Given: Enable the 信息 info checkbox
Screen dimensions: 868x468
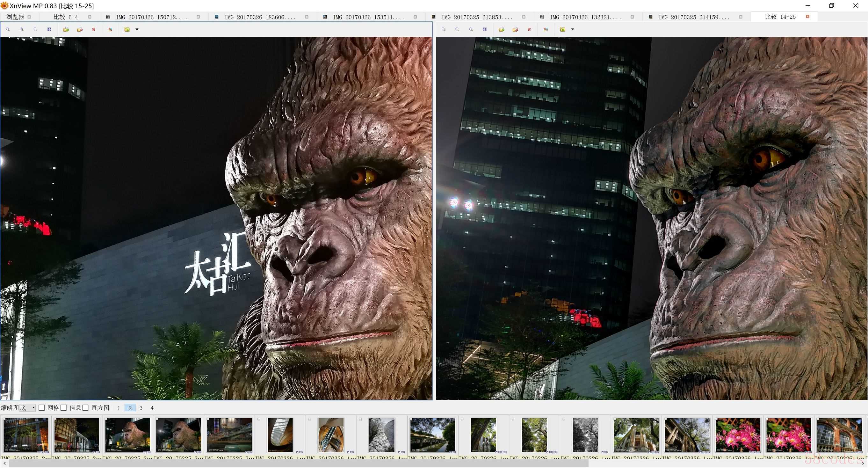Looking at the screenshot, I should (x=63, y=408).
